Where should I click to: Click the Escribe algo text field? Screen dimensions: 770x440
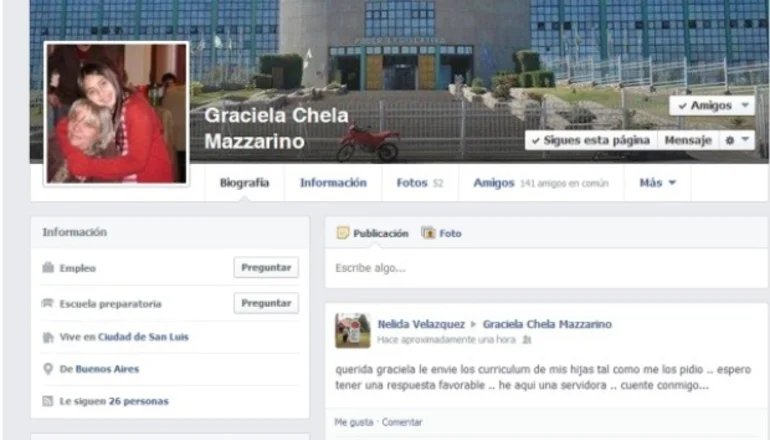tap(546, 268)
